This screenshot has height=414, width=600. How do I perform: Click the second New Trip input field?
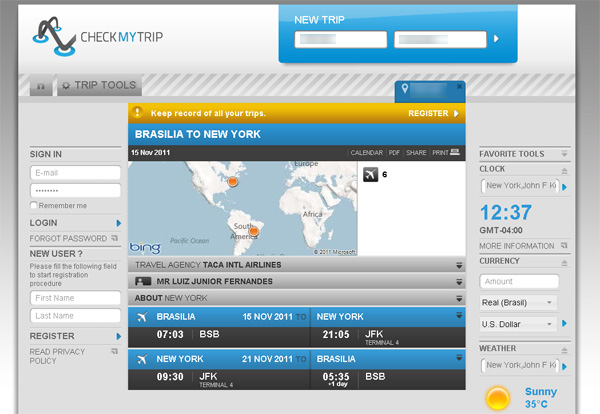[440, 39]
